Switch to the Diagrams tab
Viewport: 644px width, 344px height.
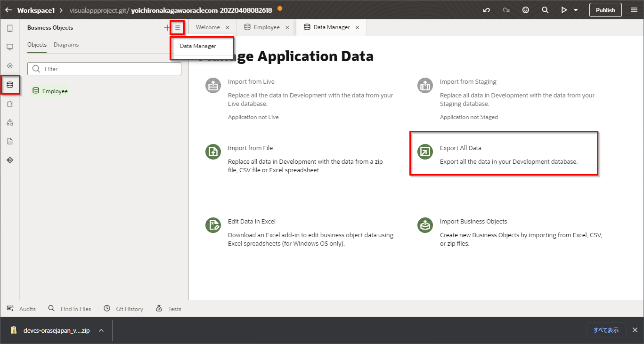66,45
